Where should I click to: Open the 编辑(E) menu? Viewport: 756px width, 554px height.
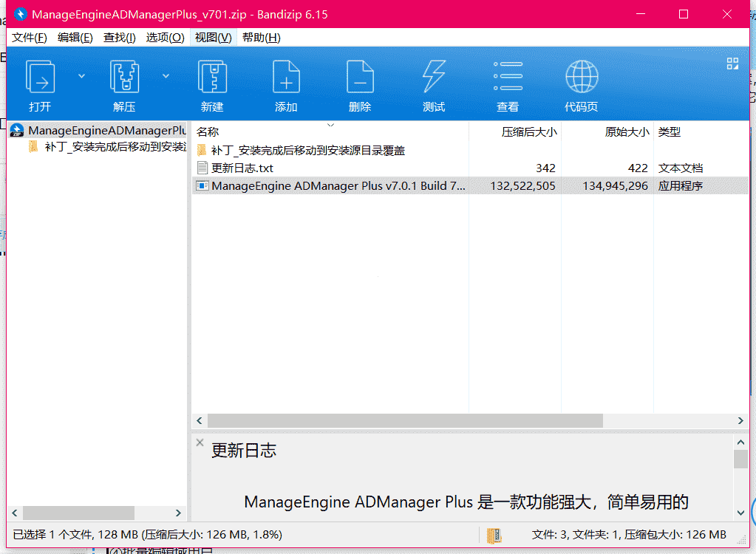75,38
